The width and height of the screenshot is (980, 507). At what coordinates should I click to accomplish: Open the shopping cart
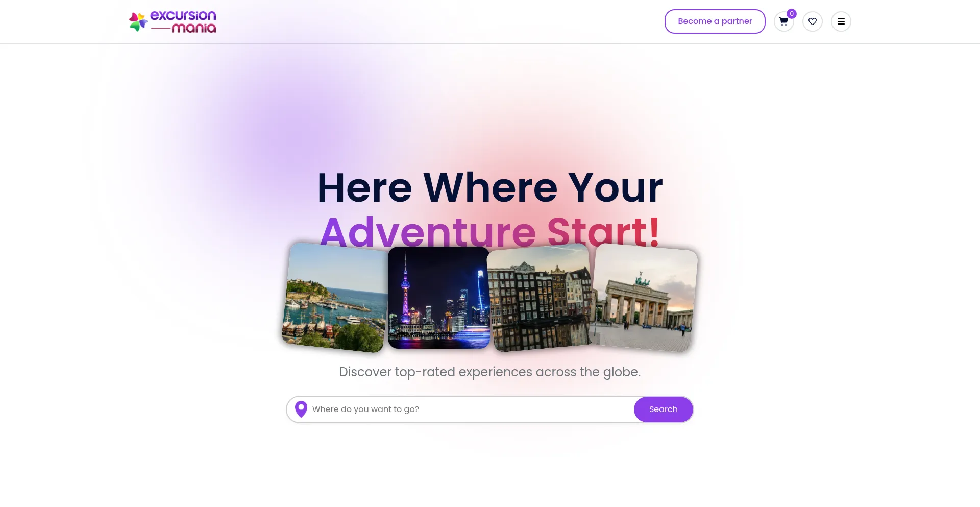point(783,21)
